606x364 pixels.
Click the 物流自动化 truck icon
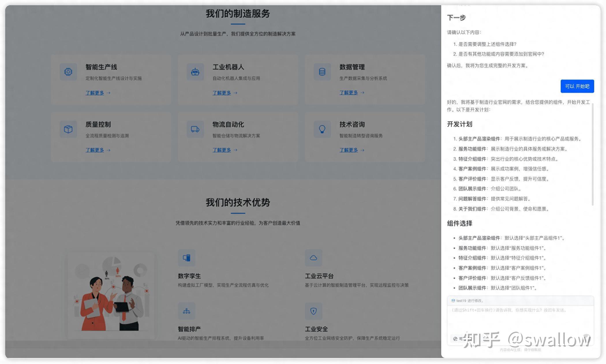[x=195, y=129]
